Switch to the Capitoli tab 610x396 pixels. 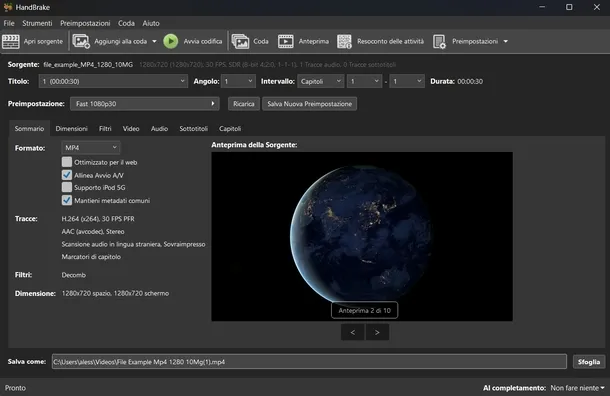230,128
